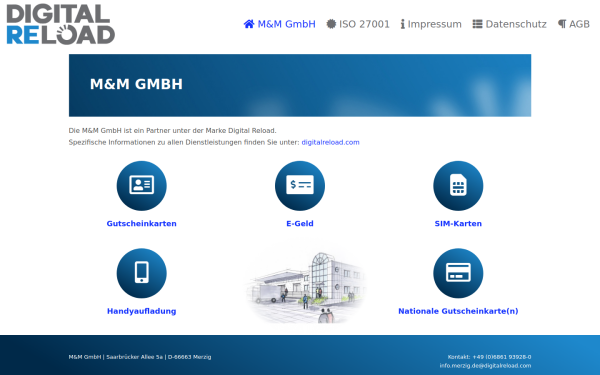Screen dimensions: 600x375
Task: Click the footer phone number Kontakt +49
Action: [x=489, y=357]
